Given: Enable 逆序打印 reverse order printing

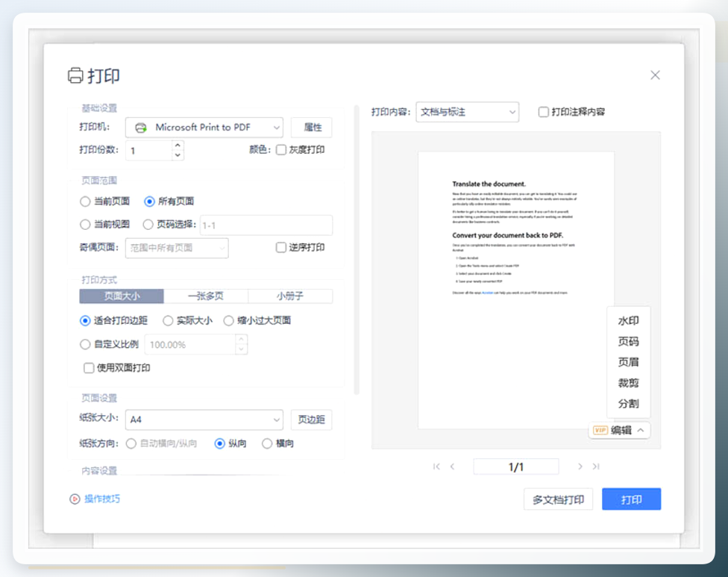Looking at the screenshot, I should (281, 247).
